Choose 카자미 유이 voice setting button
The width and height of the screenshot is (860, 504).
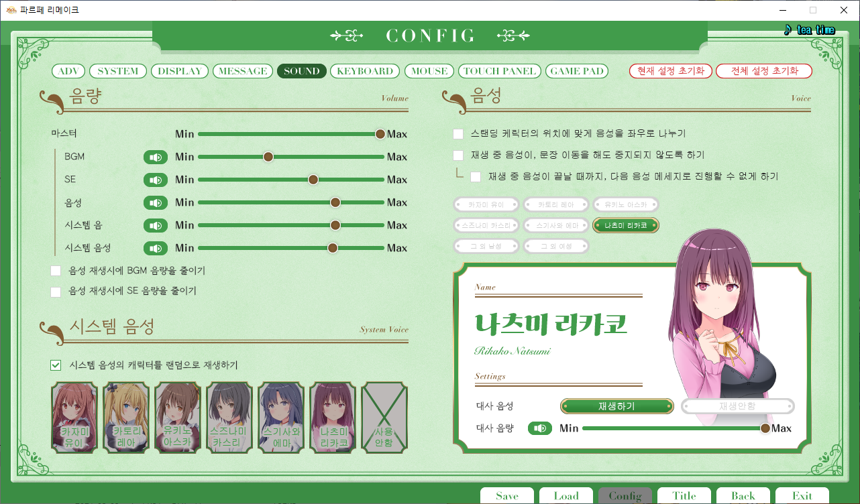click(486, 204)
